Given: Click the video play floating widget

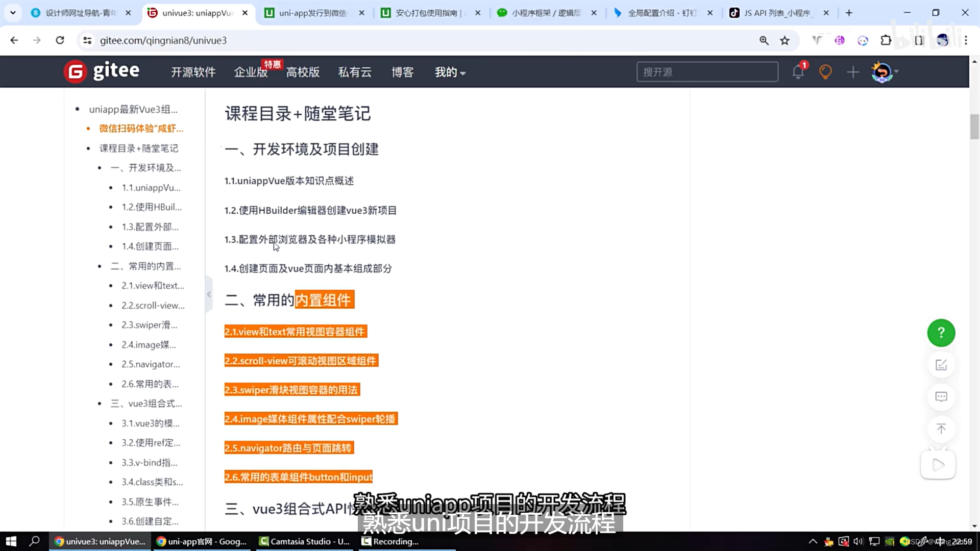Looking at the screenshot, I should click(938, 464).
